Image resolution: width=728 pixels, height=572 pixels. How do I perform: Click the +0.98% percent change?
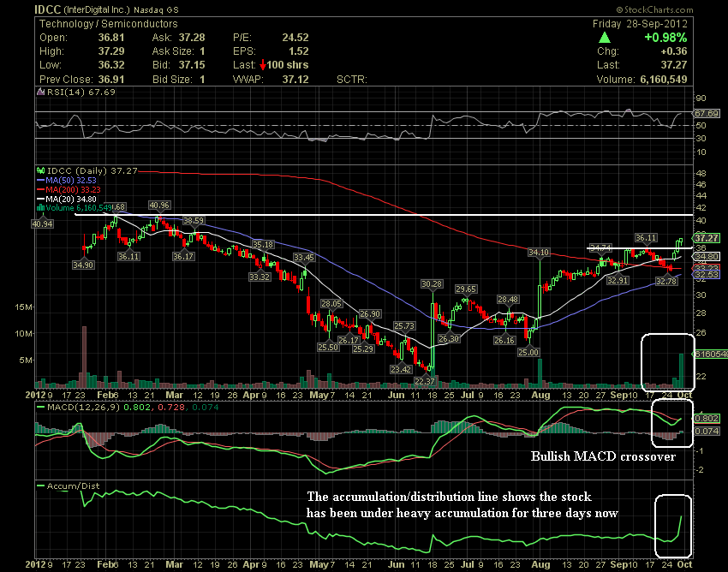point(665,38)
